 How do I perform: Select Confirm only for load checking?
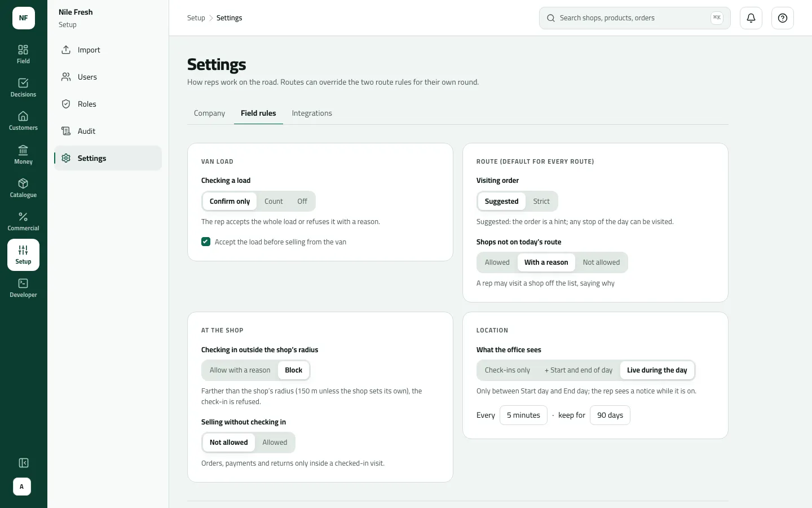click(230, 202)
